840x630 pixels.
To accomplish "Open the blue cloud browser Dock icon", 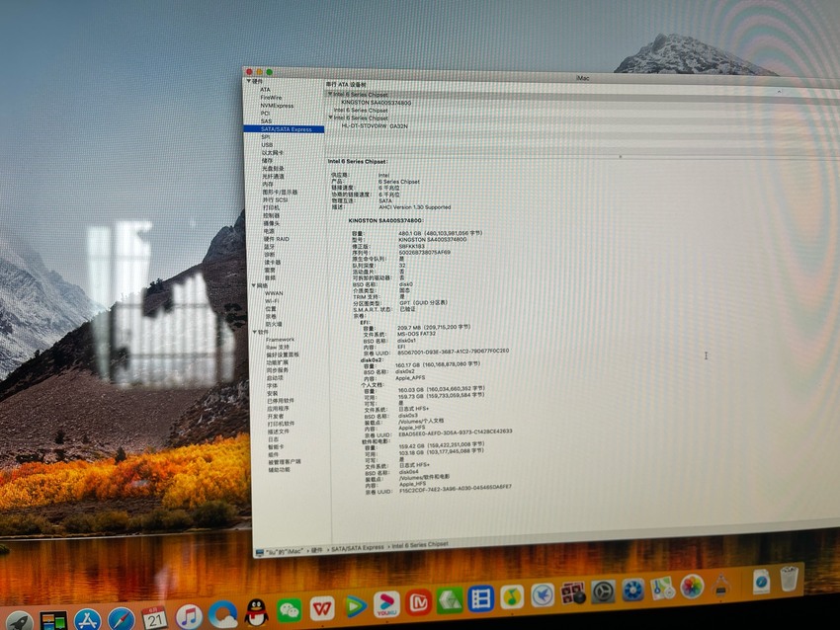I will [x=223, y=614].
